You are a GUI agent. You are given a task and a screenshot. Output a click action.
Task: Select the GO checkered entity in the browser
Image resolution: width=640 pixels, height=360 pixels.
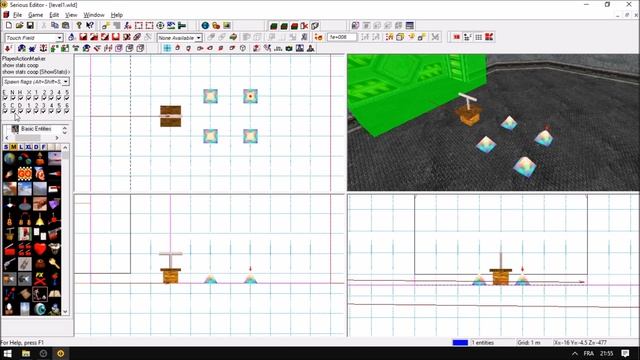[24, 173]
